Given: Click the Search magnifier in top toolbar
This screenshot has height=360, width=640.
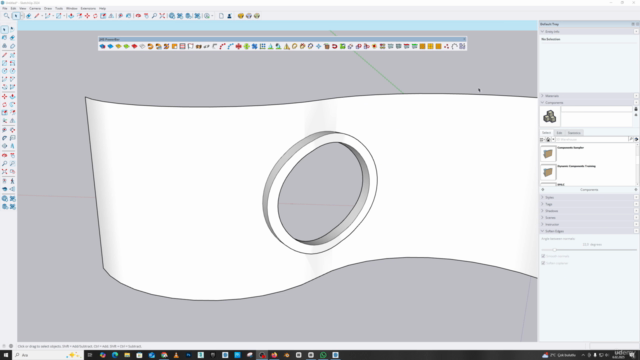Looking at the screenshot, I should (6, 16).
